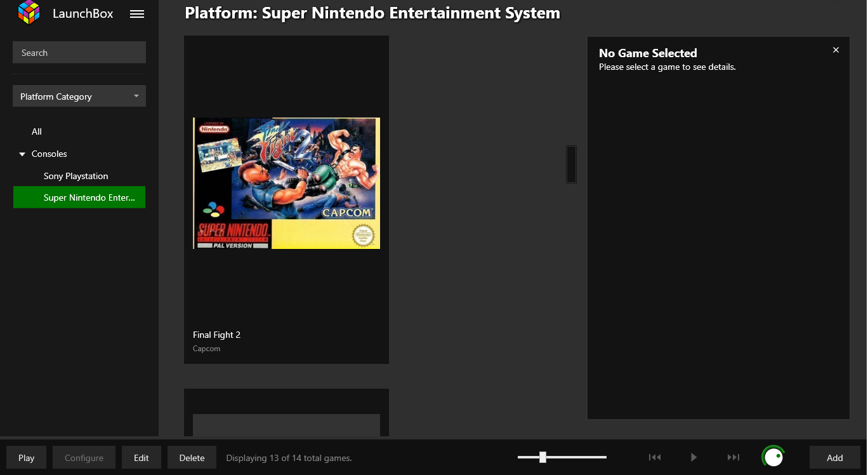Click the Play button
Viewport: 868px width, 475px height.
point(27,458)
